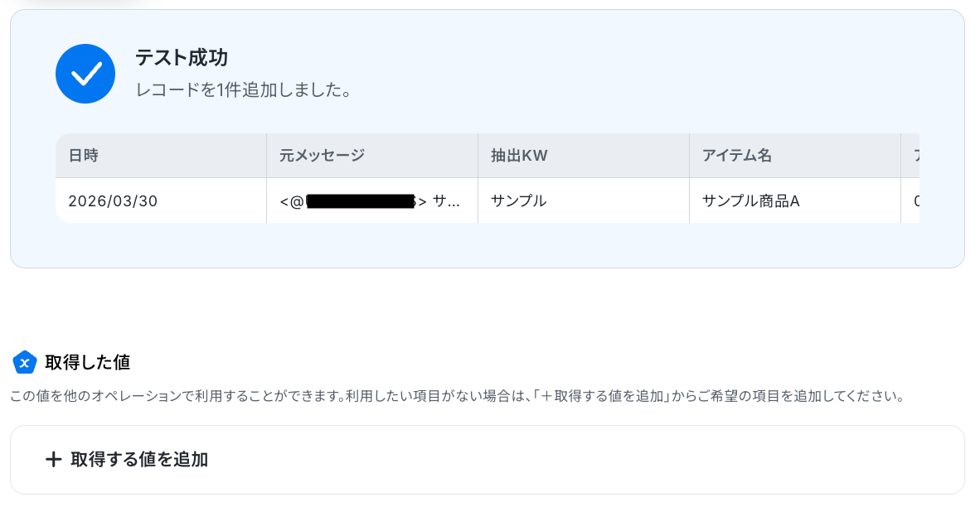Click the blue pentagon 取得した値 icon
Viewport: 980px width, 507px height.
(25, 362)
